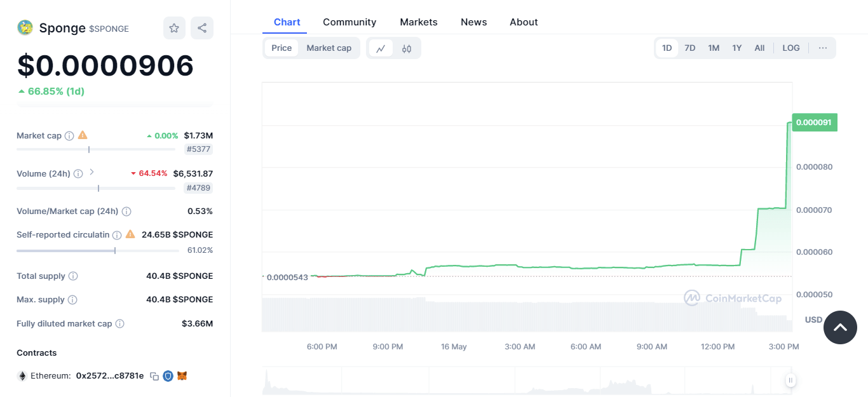The image size is (868, 397).
Task: Expand Volume (24h) details chevron
Action: [92, 172]
